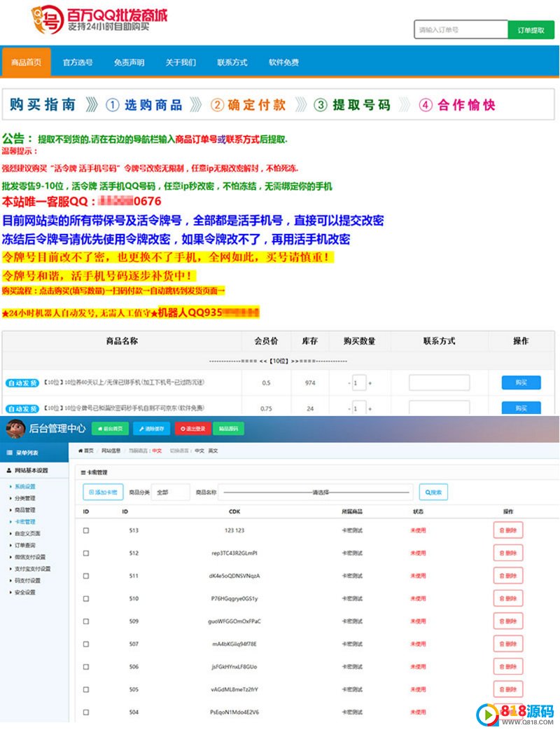560x730 pixels.
Task: Open 码支付设置 in the sidebar
Action: (x=27, y=581)
